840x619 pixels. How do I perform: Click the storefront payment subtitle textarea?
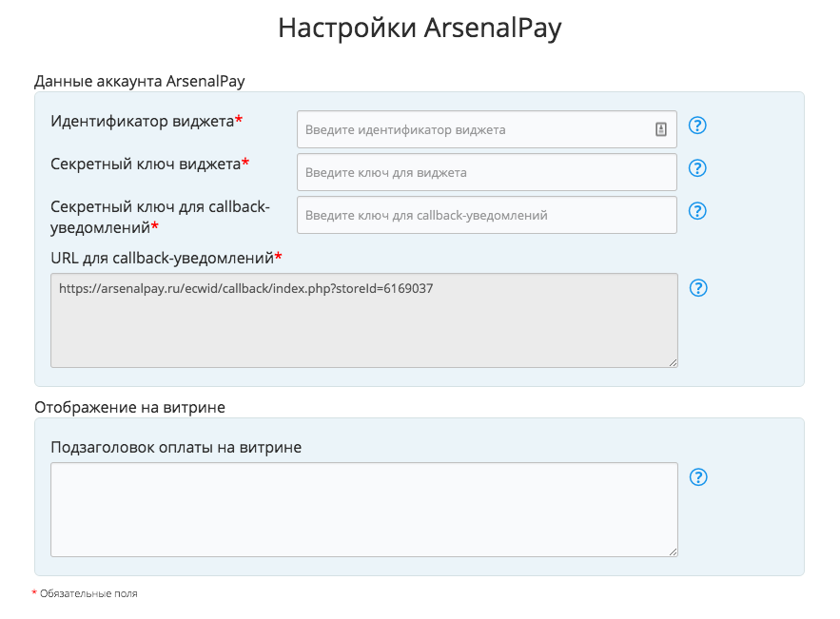click(364, 510)
